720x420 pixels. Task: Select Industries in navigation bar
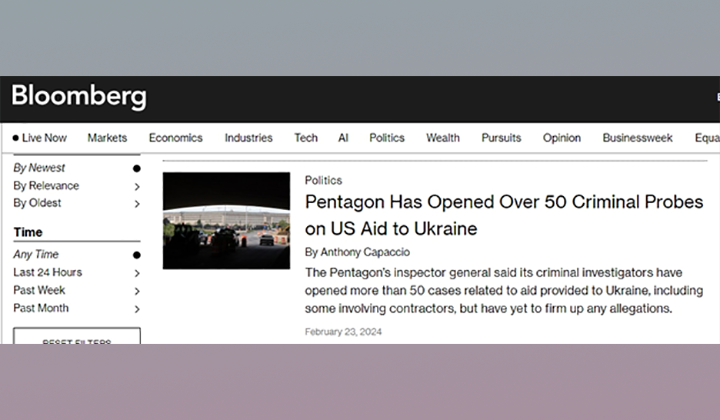click(248, 138)
